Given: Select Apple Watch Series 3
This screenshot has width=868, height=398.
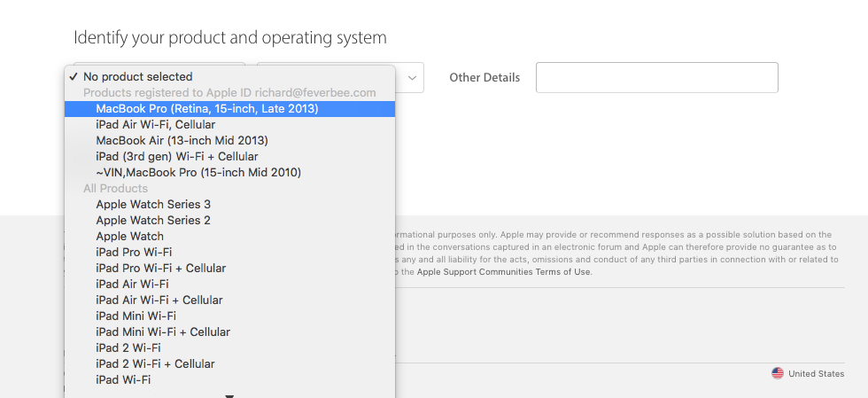Looking at the screenshot, I should click(x=229, y=205).
